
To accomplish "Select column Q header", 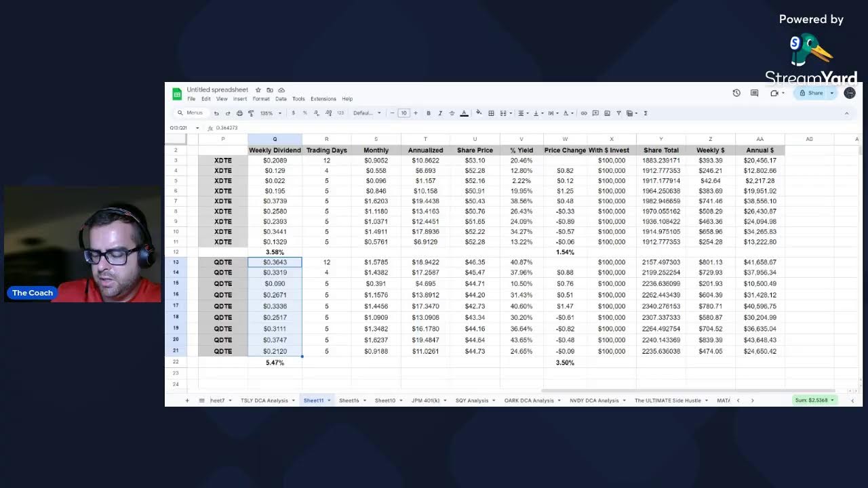I will [x=275, y=139].
